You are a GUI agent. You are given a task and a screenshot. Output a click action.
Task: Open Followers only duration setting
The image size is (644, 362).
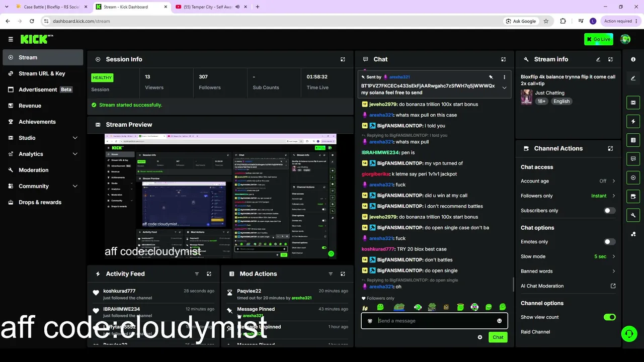568,196
